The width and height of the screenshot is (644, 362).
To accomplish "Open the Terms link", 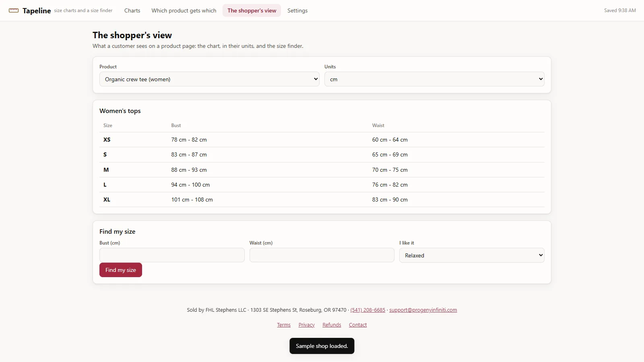I will (x=284, y=325).
